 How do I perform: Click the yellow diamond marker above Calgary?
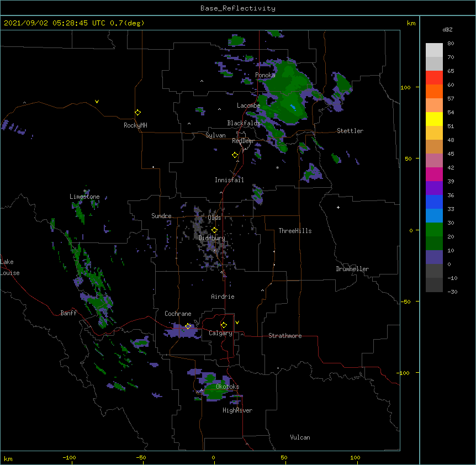coord(224,325)
